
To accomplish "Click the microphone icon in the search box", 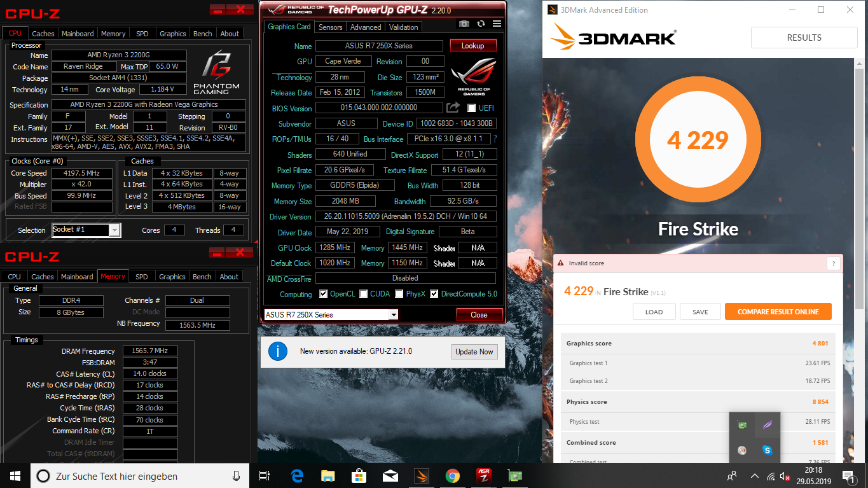I will pyautogui.click(x=237, y=476).
